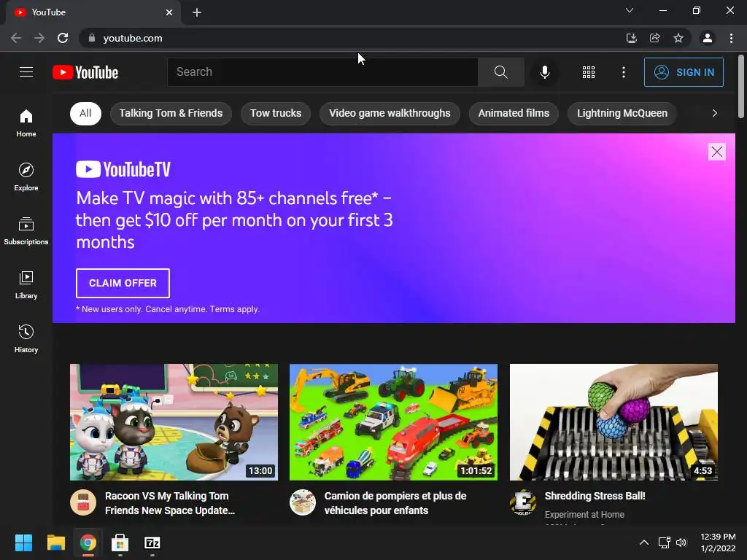
Task: Click the youtube.com address bar
Action: click(x=352, y=38)
